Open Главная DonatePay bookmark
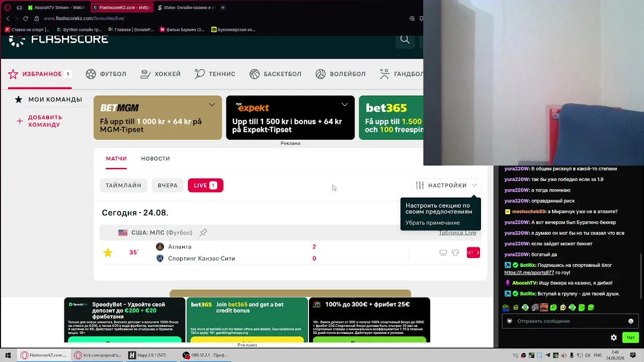 tap(131, 30)
